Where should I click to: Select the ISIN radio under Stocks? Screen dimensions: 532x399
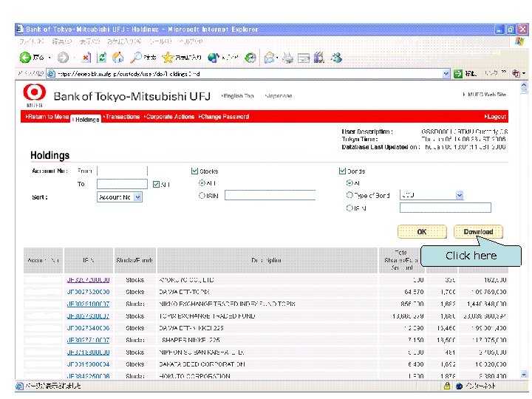(202, 196)
